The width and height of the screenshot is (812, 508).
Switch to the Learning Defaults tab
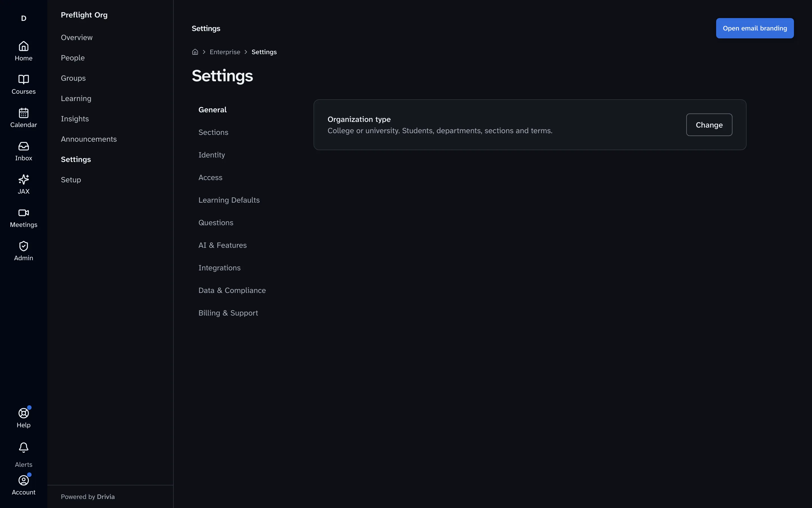coord(229,200)
